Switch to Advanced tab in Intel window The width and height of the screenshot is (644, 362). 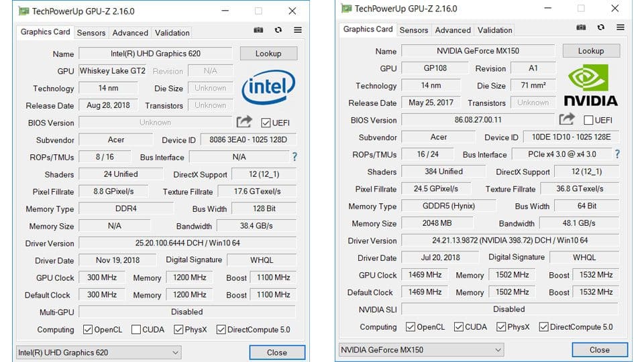(x=130, y=33)
